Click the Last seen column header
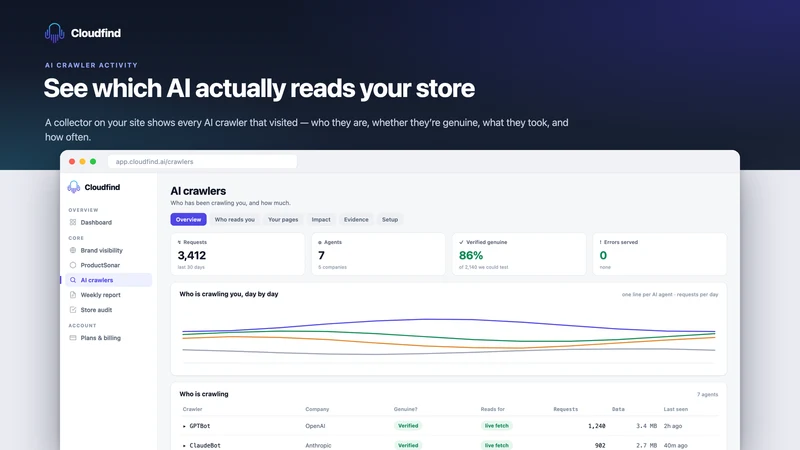Screen dimensions: 800x450 [676, 409]
